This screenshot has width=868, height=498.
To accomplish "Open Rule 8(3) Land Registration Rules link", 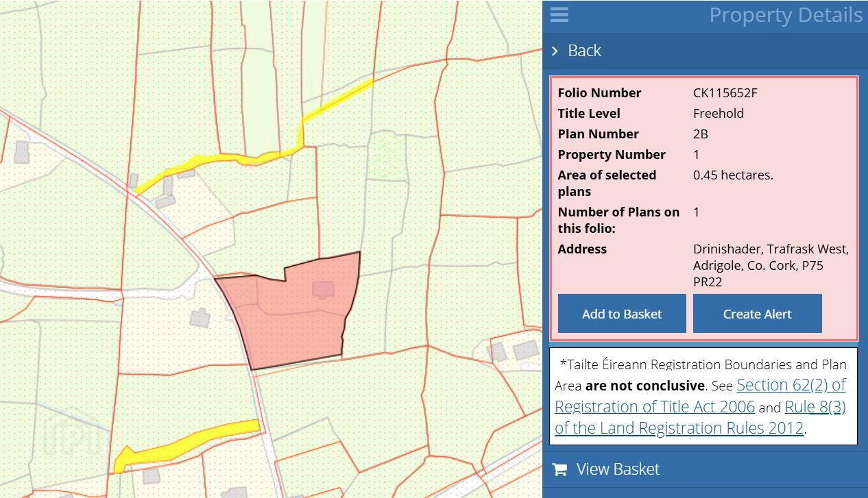I will [700, 417].
